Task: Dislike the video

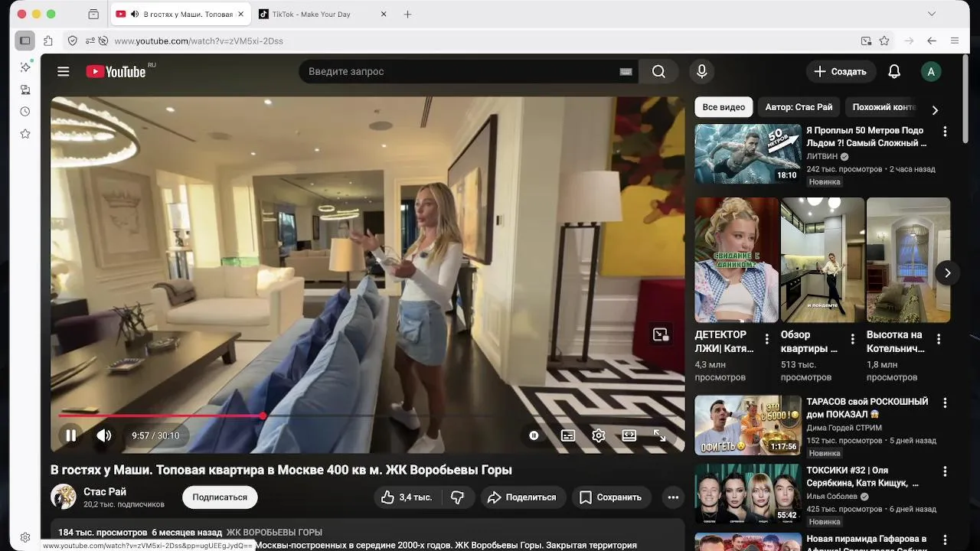Action: tap(458, 497)
